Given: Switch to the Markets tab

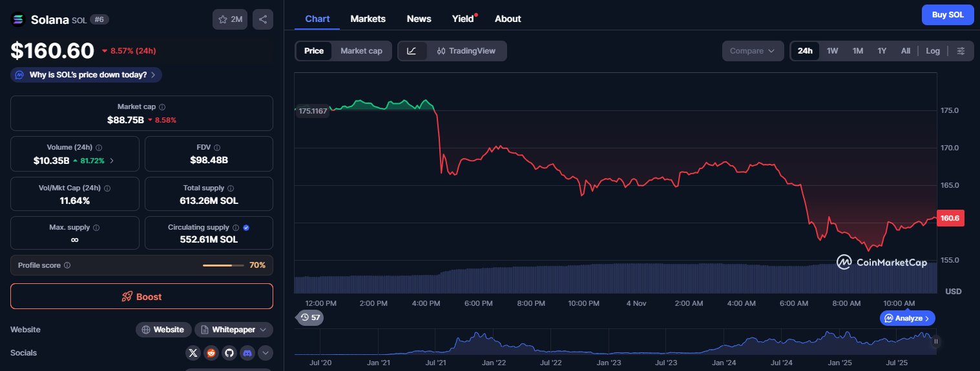Looking at the screenshot, I should coord(368,19).
